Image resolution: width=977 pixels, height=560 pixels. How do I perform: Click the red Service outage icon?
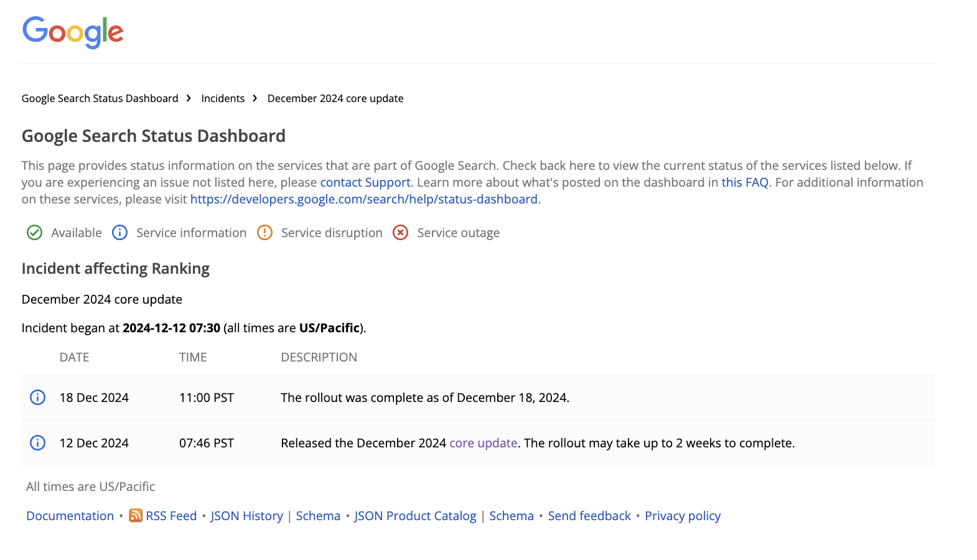(400, 233)
